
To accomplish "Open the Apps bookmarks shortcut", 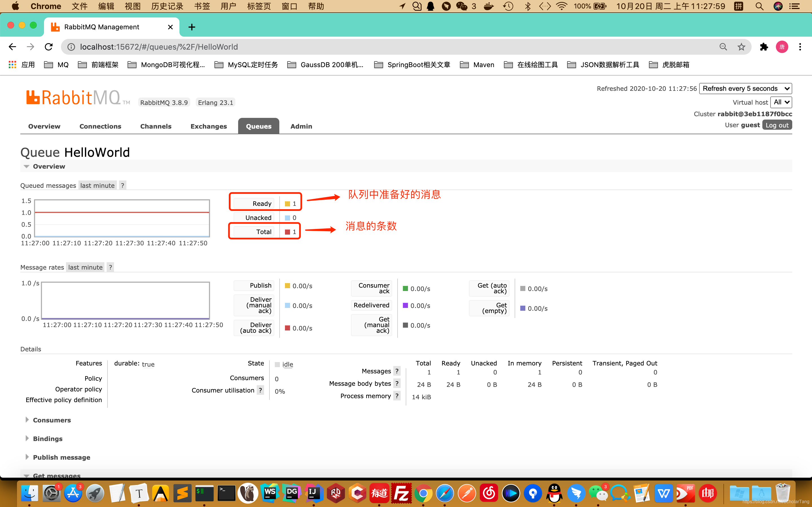I will (22, 65).
